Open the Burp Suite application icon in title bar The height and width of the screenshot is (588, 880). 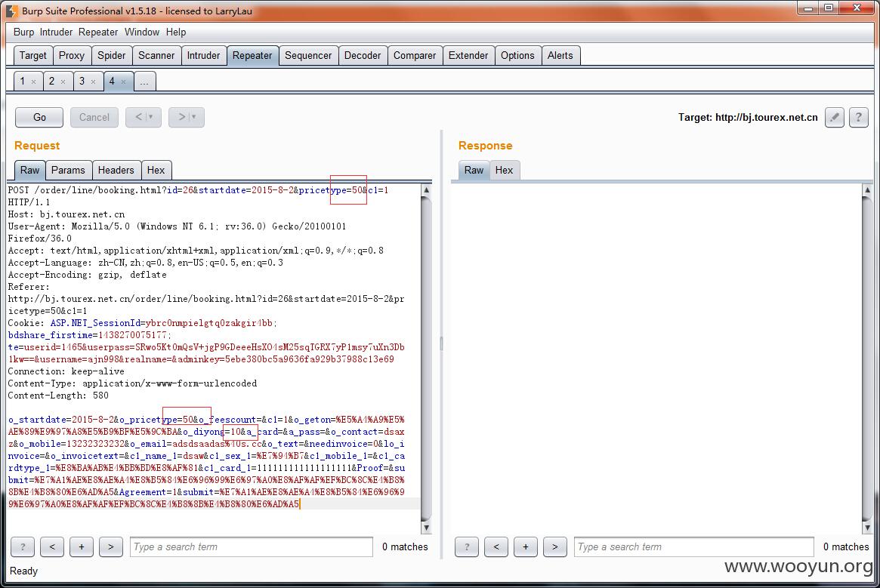click(x=12, y=11)
